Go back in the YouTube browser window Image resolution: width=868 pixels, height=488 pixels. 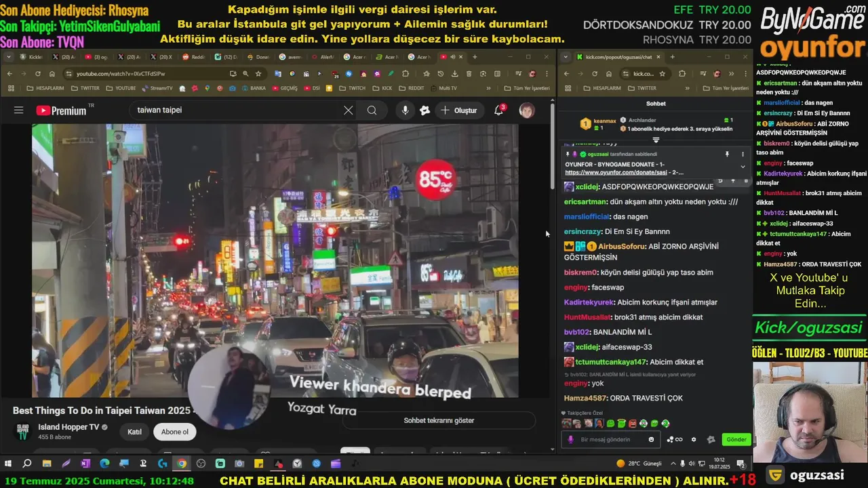click(9, 73)
